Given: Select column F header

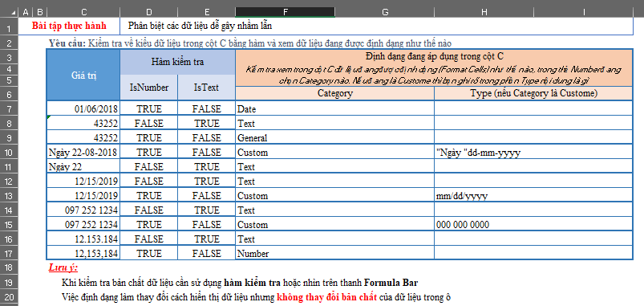Looking at the screenshot, I should tap(285, 12).
